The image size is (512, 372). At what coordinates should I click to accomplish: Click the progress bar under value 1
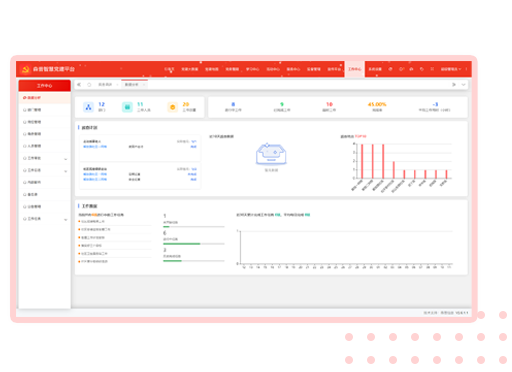pos(194,227)
